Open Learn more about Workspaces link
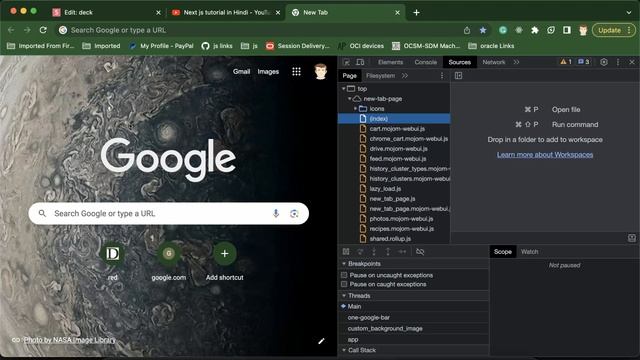The height and width of the screenshot is (360, 640). coord(545,154)
